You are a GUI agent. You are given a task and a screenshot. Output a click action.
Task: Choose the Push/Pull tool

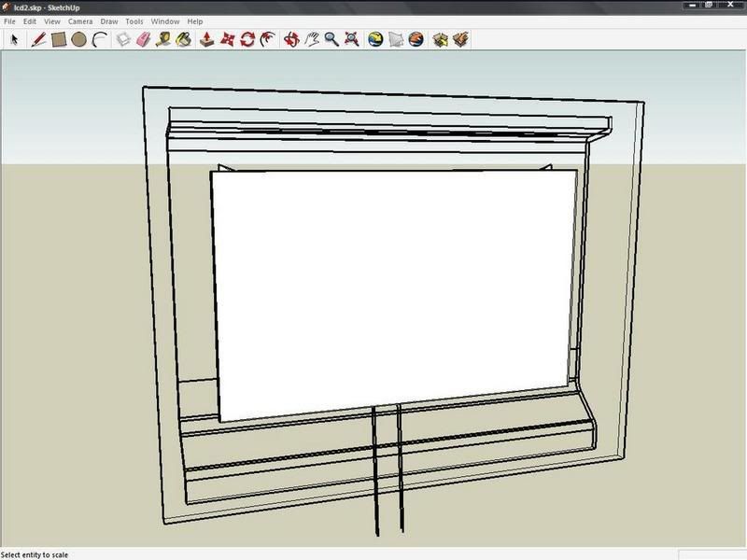(206, 39)
